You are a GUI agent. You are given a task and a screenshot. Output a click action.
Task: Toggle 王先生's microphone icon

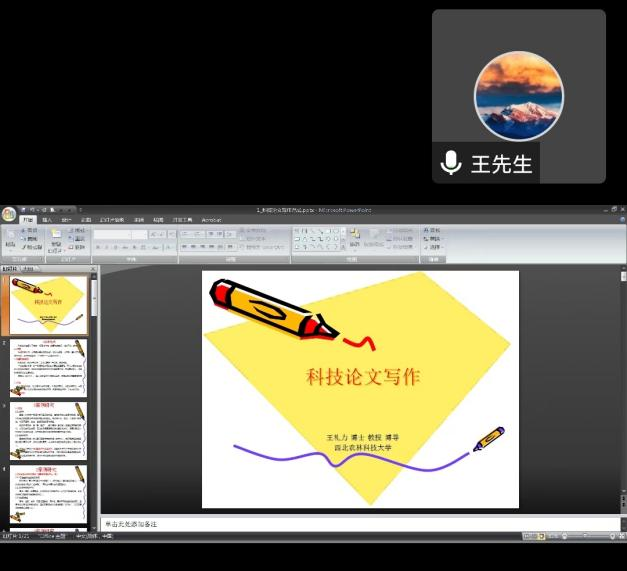click(x=452, y=163)
